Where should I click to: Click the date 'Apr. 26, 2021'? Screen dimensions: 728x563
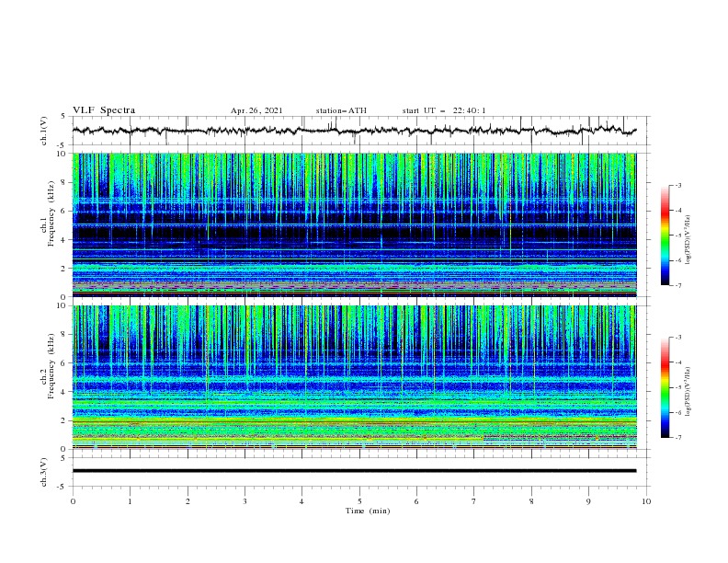coord(256,111)
